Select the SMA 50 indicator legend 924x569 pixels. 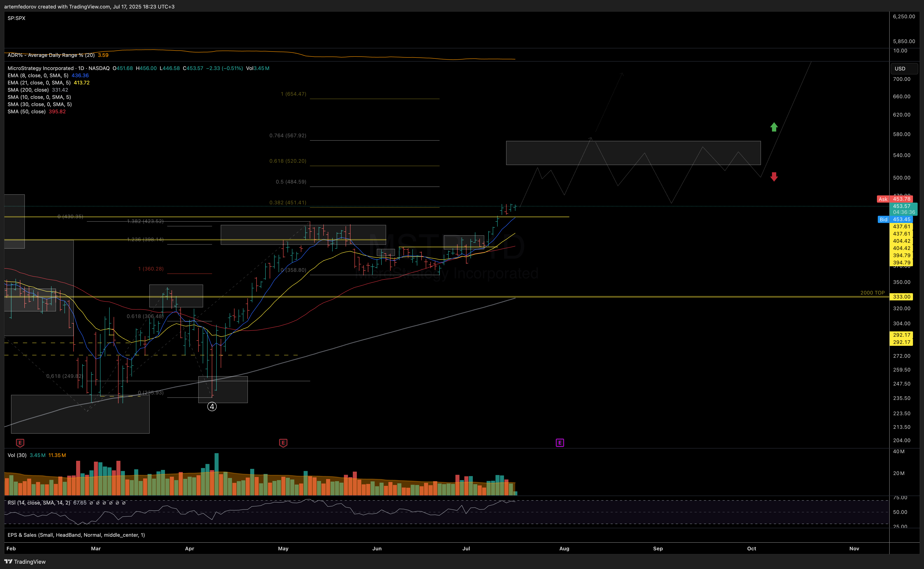pyautogui.click(x=27, y=111)
